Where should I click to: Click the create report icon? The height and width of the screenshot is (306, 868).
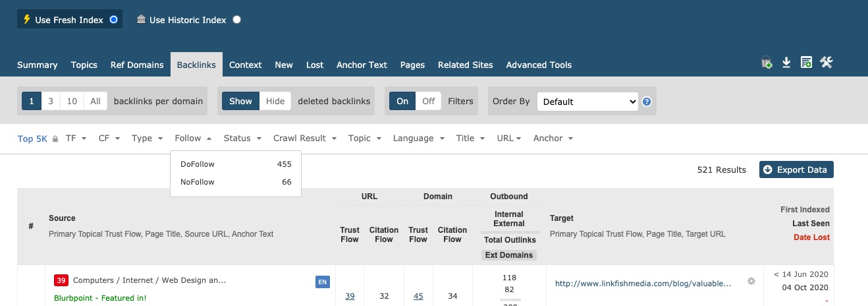click(x=806, y=63)
